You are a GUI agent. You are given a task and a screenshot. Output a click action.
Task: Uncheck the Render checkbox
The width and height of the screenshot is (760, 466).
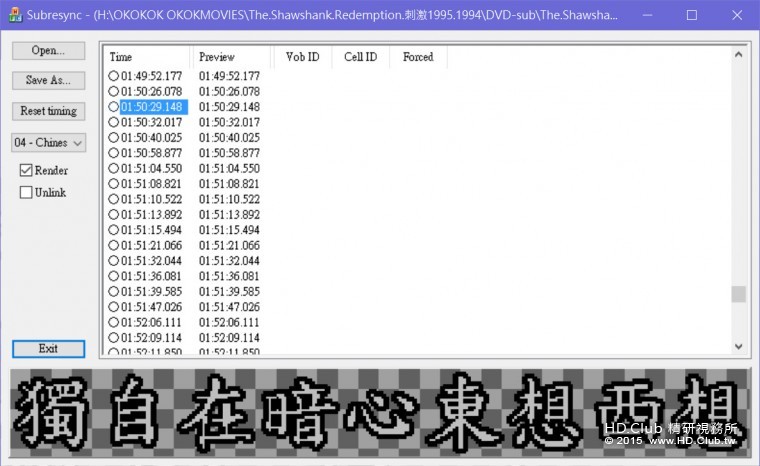(26, 170)
